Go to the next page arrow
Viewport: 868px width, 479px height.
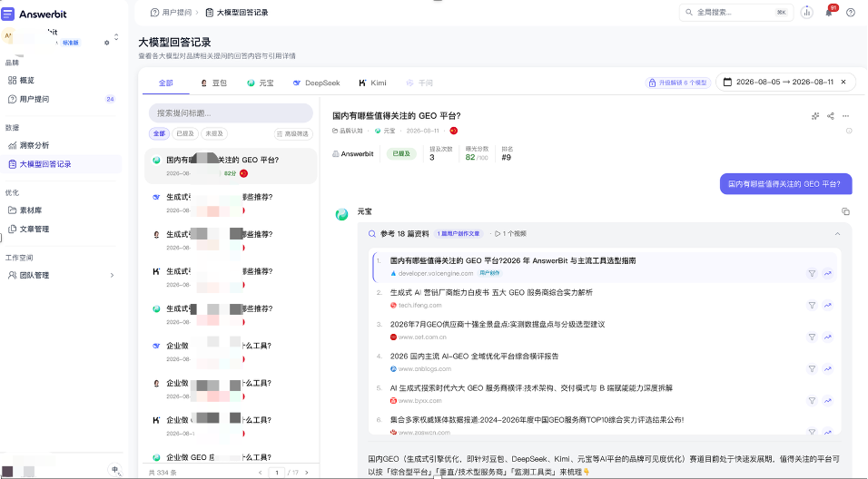point(307,473)
